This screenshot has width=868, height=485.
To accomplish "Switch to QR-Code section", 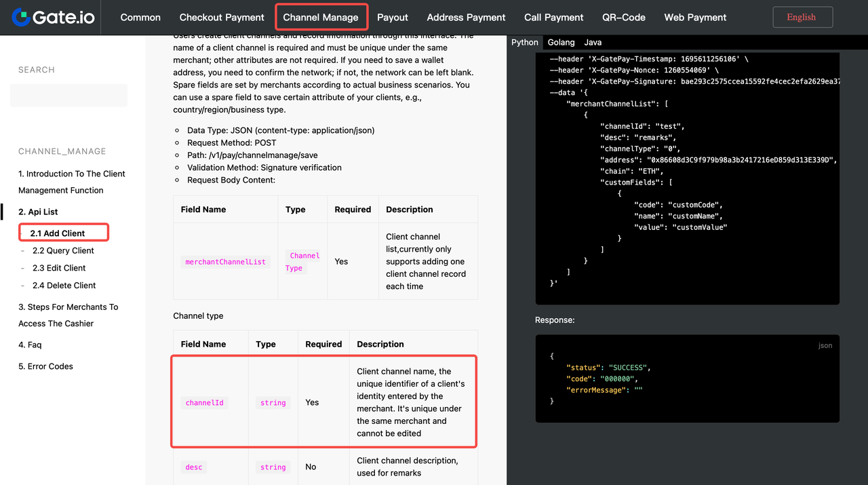I will point(623,18).
